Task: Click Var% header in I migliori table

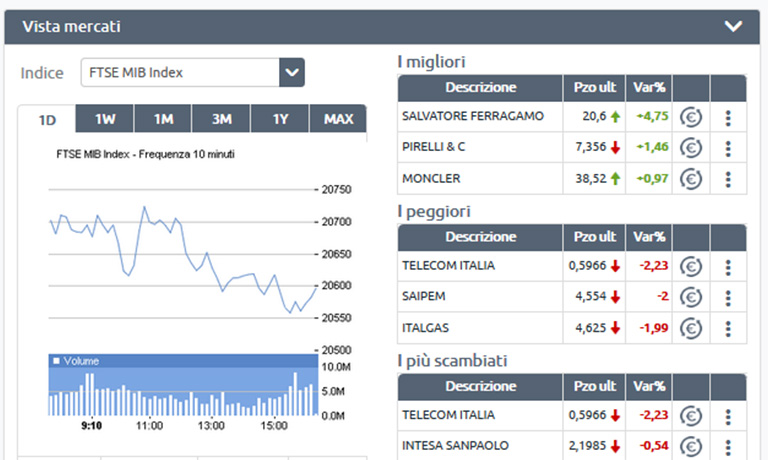Action: (649, 88)
